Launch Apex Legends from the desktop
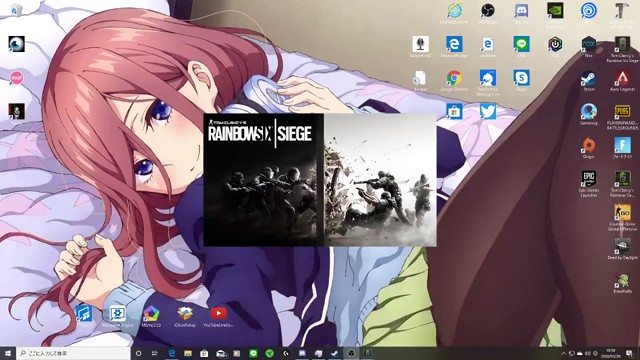This screenshot has width=640, height=360. (x=622, y=78)
